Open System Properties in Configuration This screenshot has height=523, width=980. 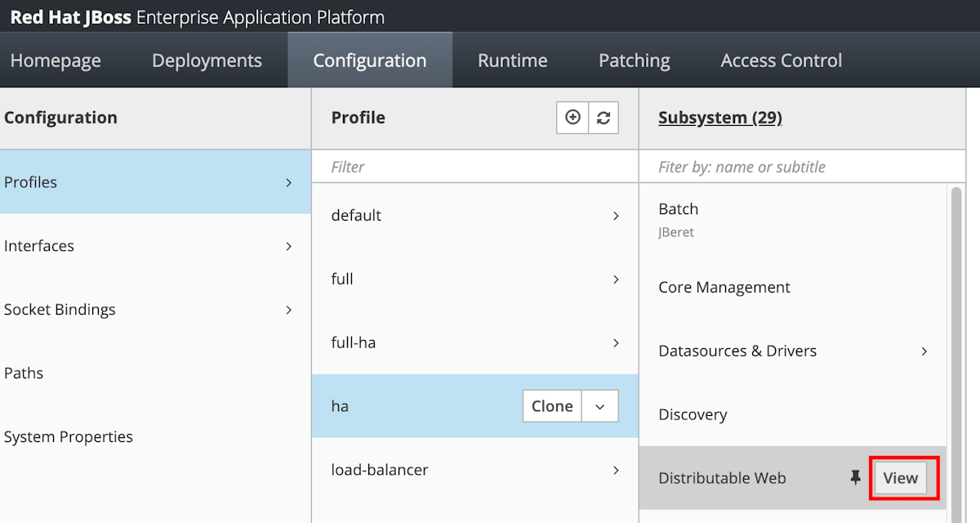pos(69,437)
